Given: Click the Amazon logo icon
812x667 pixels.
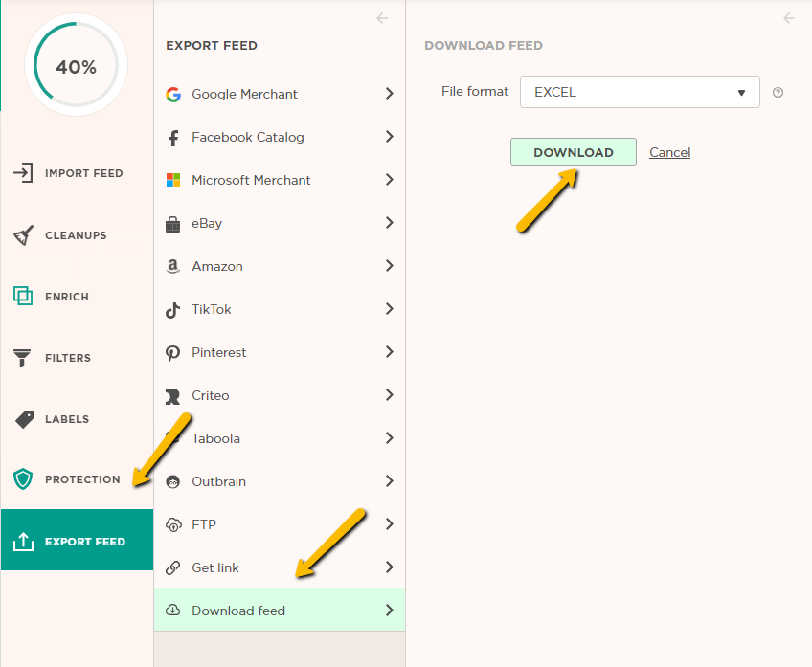Looking at the screenshot, I should pyautogui.click(x=173, y=266).
